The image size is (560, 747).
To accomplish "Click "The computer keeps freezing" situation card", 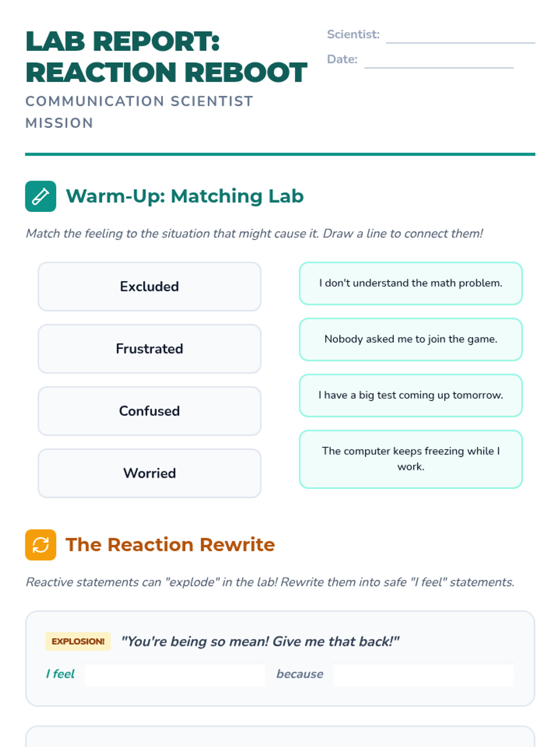I will tap(411, 459).
